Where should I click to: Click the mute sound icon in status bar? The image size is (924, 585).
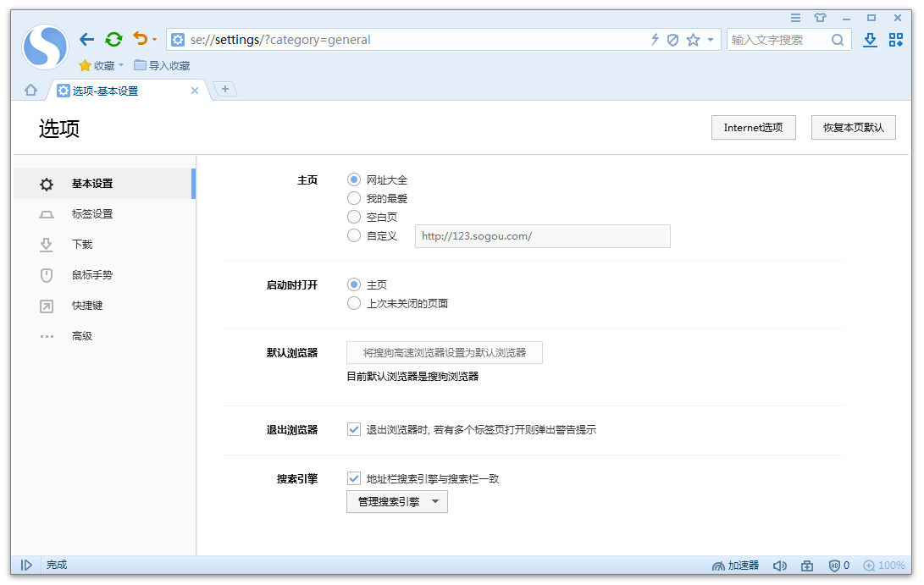tap(780, 566)
